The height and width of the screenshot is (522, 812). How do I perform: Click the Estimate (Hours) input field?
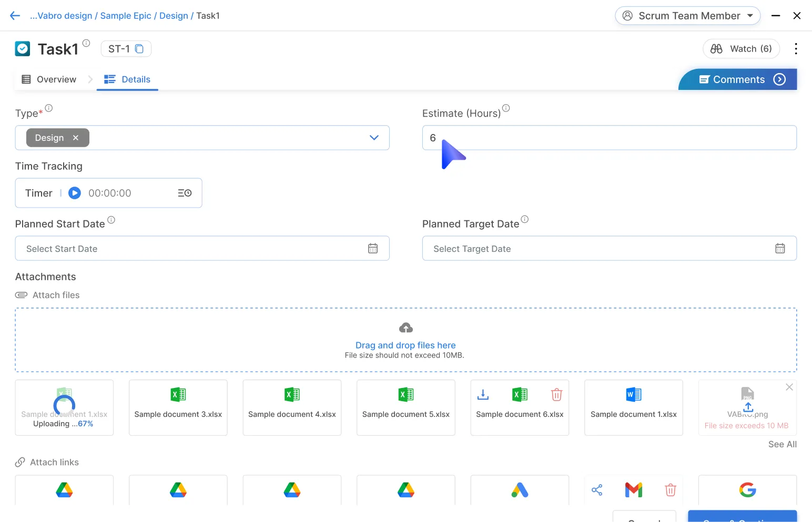[x=609, y=138]
